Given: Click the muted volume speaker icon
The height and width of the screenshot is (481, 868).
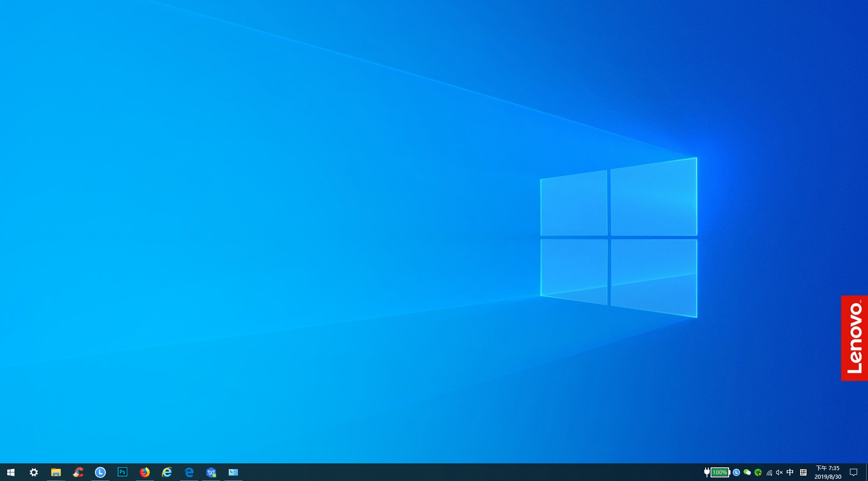Looking at the screenshot, I should coord(779,472).
